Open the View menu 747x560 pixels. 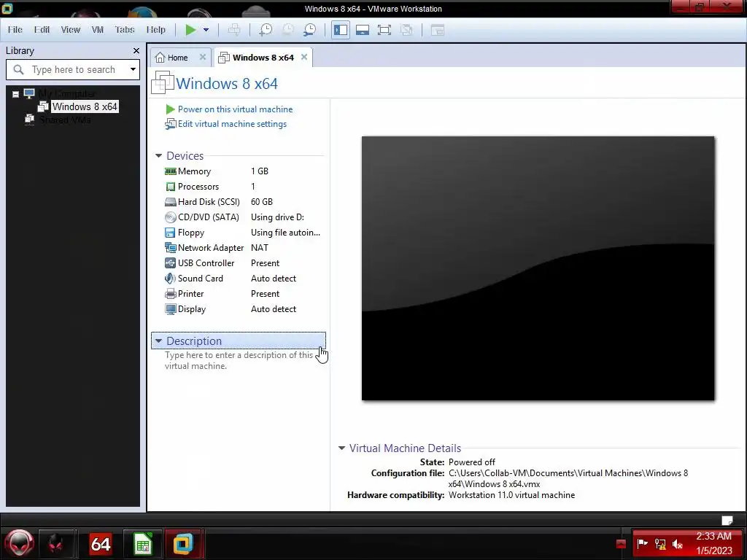point(71,29)
